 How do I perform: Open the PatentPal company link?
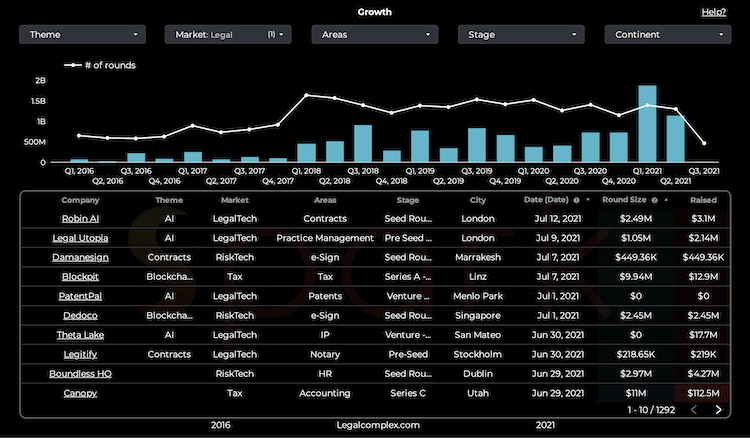click(x=80, y=296)
